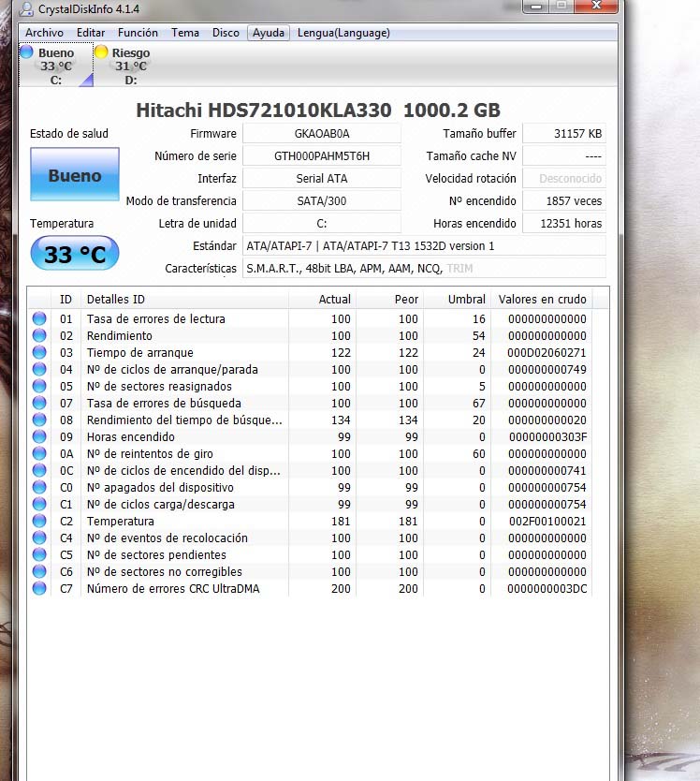Click the status orb for attribute C1
The height and width of the screenshot is (781, 700).
[x=39, y=504]
